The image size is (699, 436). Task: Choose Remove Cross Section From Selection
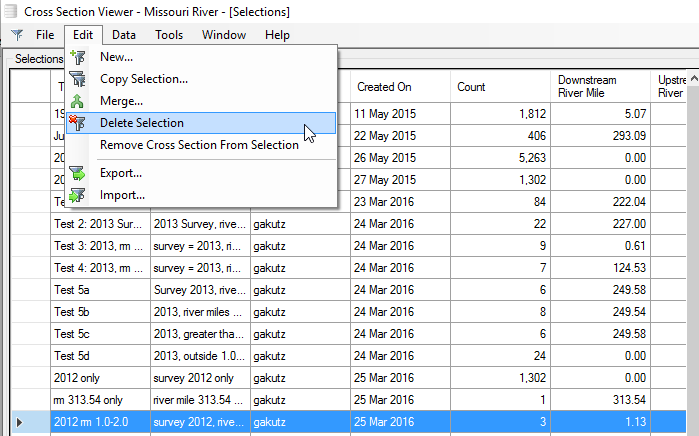[x=199, y=145]
